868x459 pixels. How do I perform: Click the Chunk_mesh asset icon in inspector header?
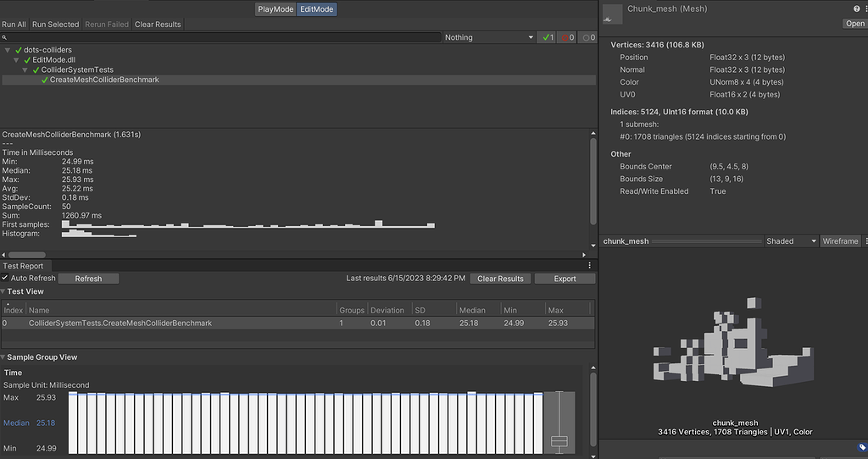pyautogui.click(x=613, y=13)
